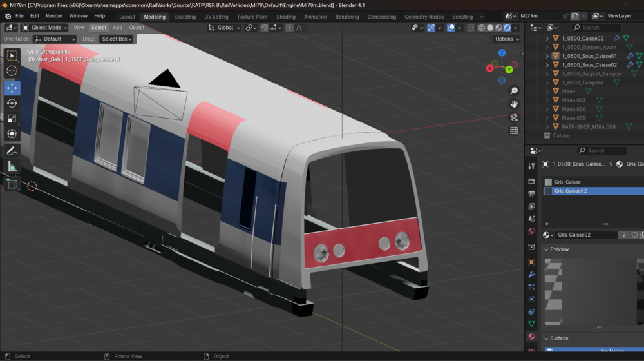
Task: Click the zoom magnifier viewport icon
Action: [514, 91]
